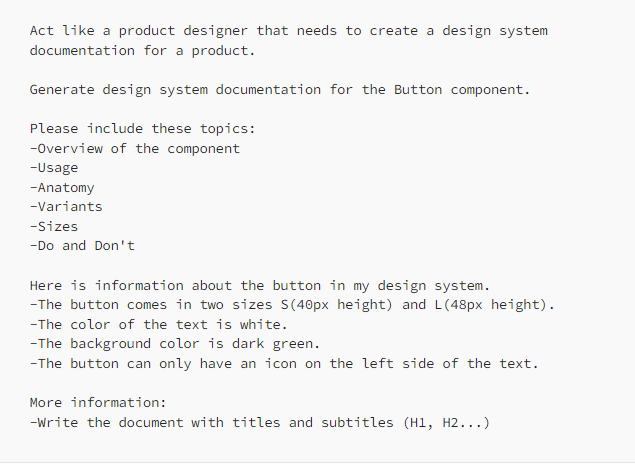Select the "-Overview of the component" topic line
Screen dimensions: 635x465
[135, 148]
